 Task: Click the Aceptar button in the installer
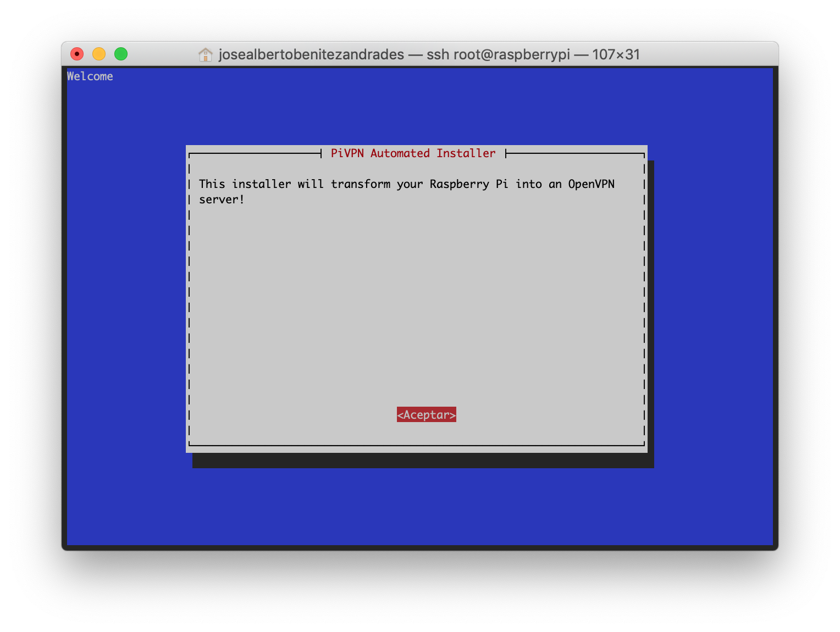426,414
